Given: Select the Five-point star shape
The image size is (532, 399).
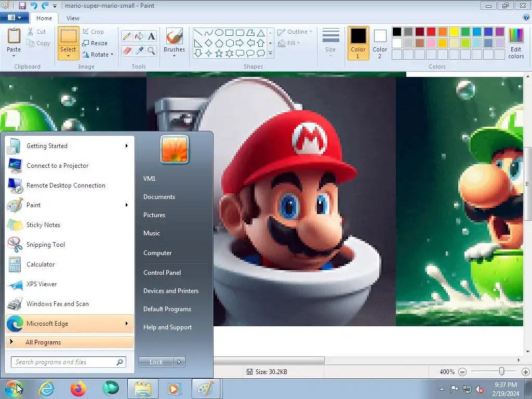Looking at the screenshot, I should (x=219, y=54).
